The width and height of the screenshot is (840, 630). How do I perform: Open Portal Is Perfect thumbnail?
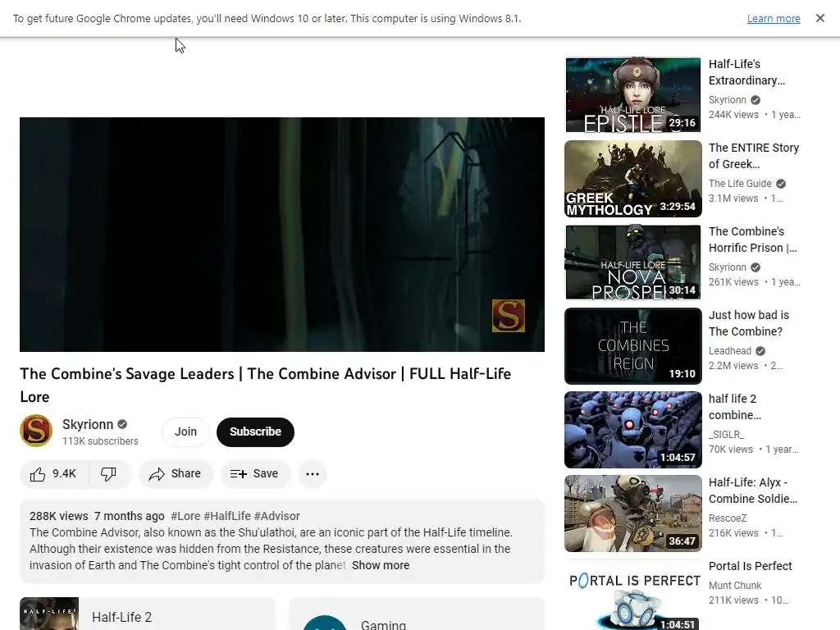pyautogui.click(x=632, y=595)
